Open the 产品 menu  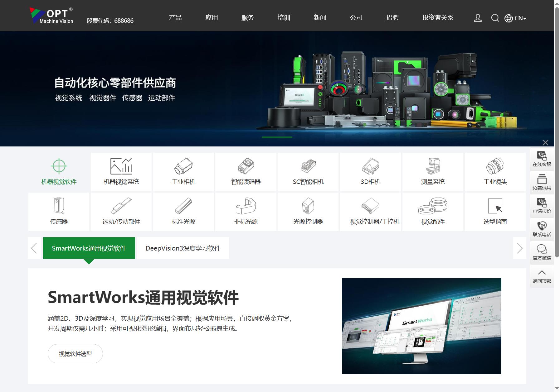tap(175, 17)
